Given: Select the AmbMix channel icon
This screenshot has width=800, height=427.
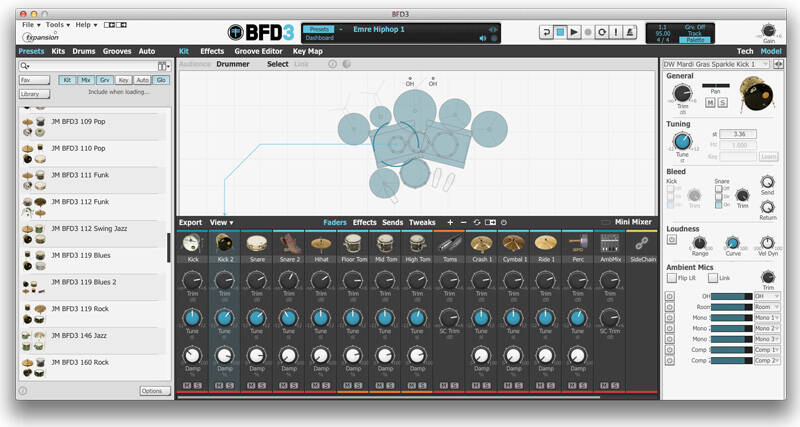Looking at the screenshot, I should [x=610, y=243].
